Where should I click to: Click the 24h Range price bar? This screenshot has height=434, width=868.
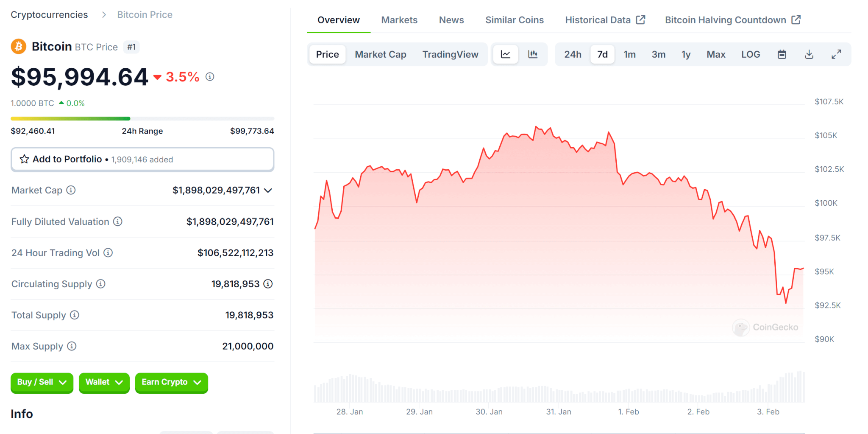tap(142, 119)
